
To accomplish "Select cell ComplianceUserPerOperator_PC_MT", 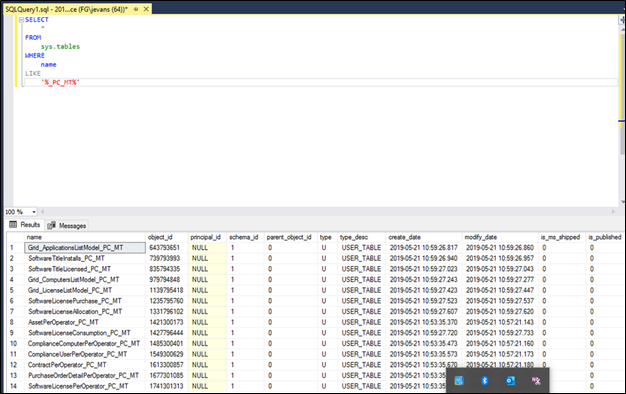I will (85, 354).
